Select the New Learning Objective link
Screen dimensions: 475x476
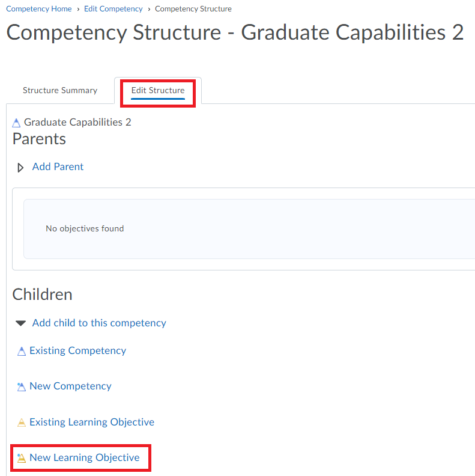point(85,457)
